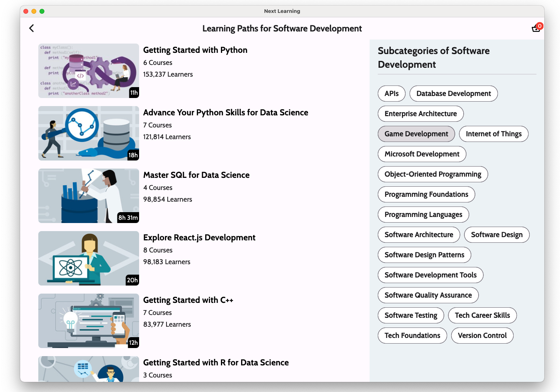
Task: Open the Tech Career Skills subcategory
Action: click(482, 315)
